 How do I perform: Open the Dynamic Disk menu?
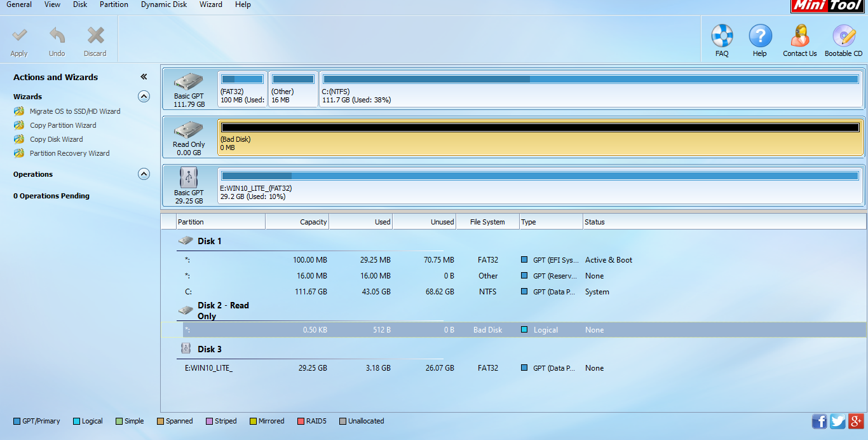[164, 4]
